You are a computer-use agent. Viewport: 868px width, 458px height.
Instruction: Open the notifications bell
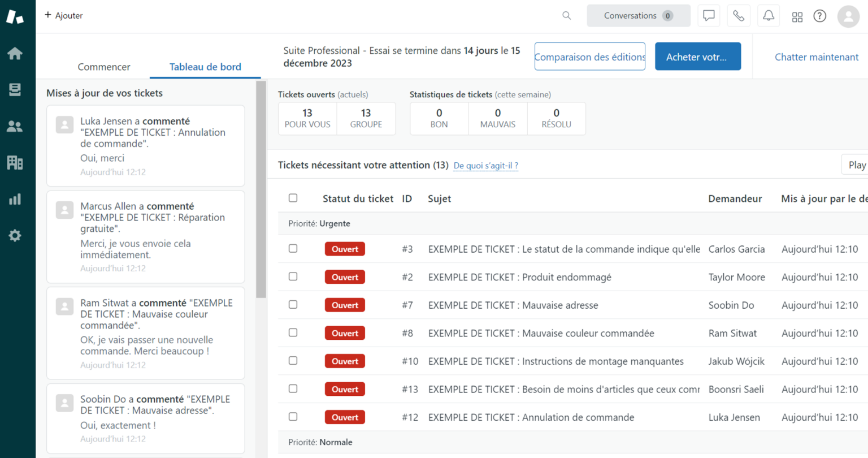point(768,15)
